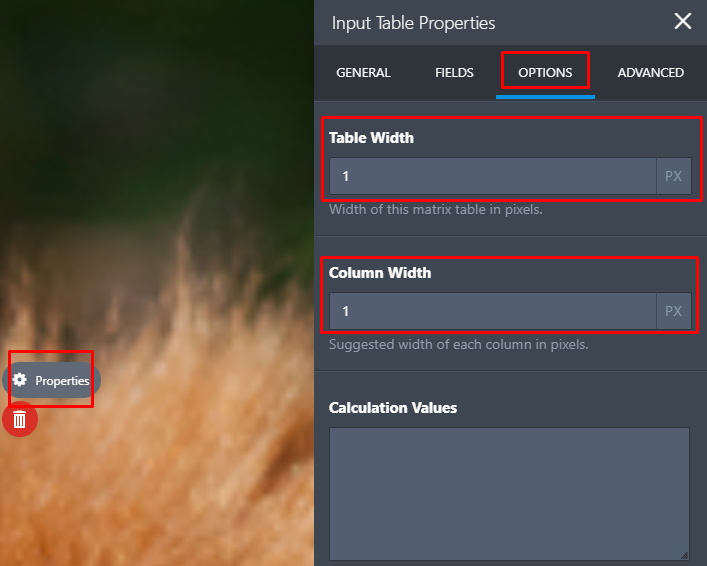This screenshot has width=707, height=566.
Task: Focus the Column Width input field
Action: 492,311
